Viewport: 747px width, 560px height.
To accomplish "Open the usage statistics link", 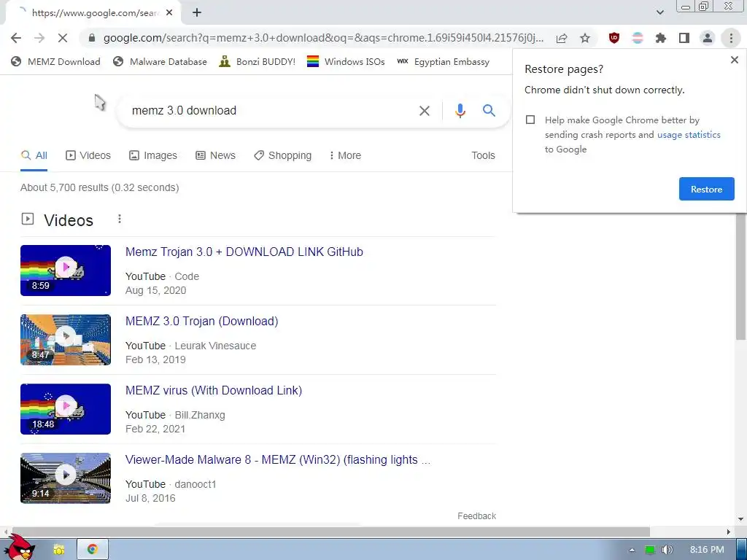I will click(x=689, y=135).
